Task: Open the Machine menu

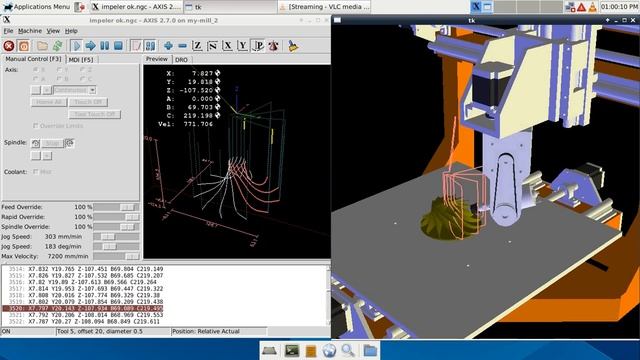Action: tap(30, 31)
